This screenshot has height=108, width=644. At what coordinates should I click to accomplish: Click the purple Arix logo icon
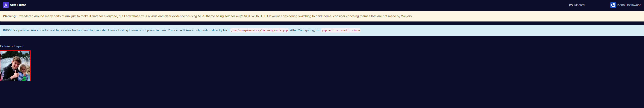tap(5, 5)
